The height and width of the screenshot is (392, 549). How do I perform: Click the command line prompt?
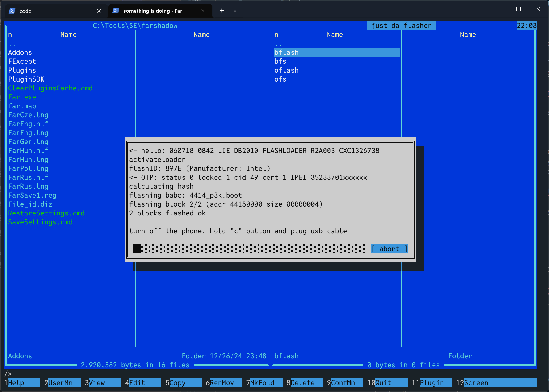8,374
